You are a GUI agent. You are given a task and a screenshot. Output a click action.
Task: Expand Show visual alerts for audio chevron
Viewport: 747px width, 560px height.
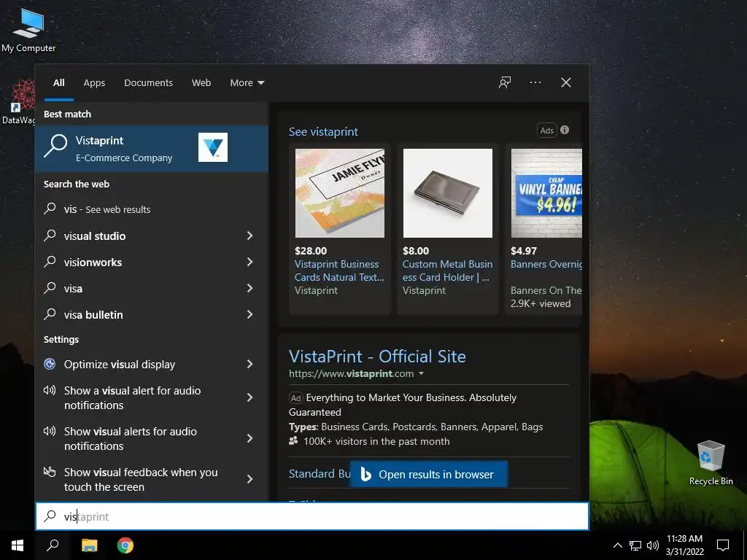(249, 438)
